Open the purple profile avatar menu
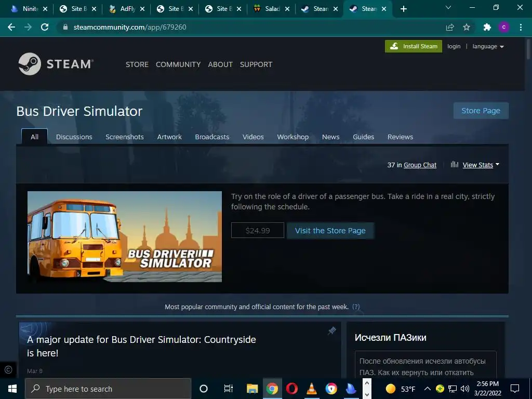 (504, 27)
